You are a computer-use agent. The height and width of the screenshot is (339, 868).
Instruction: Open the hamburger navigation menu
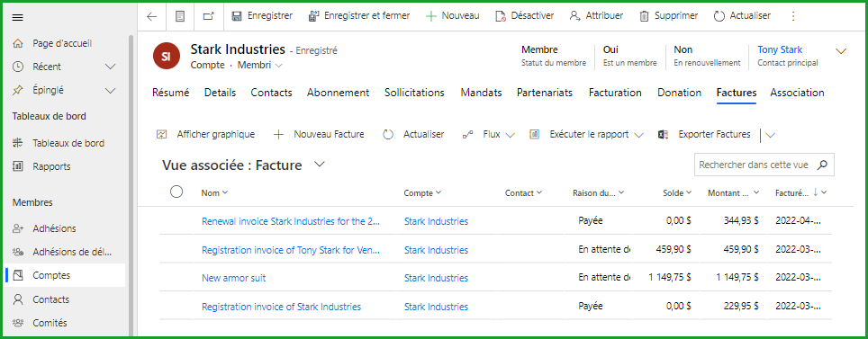(x=18, y=17)
